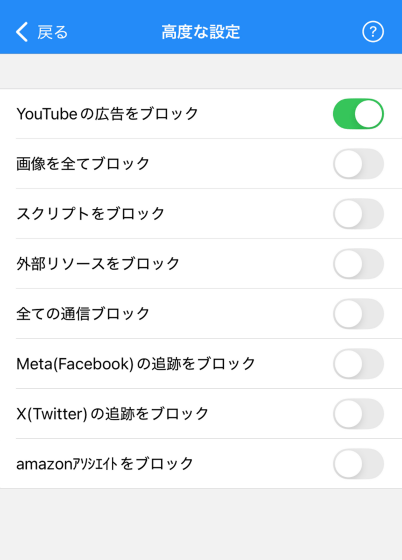Choose the X(Twitter)の追跡をブロック label

[112, 414]
